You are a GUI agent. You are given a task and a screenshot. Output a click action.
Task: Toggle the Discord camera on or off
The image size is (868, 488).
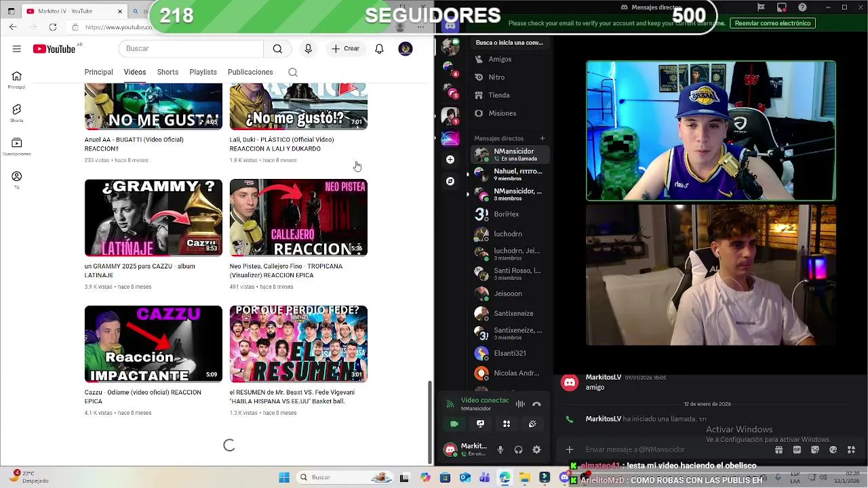click(454, 424)
